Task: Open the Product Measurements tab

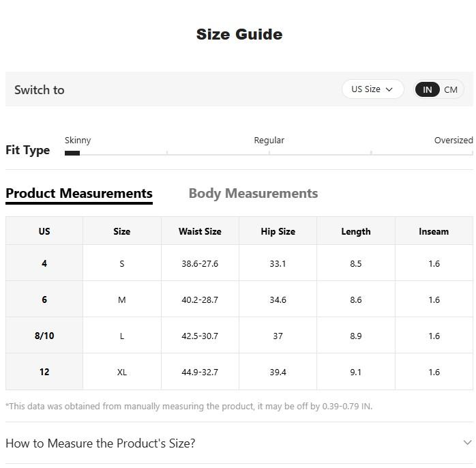Action: pyautogui.click(x=79, y=194)
